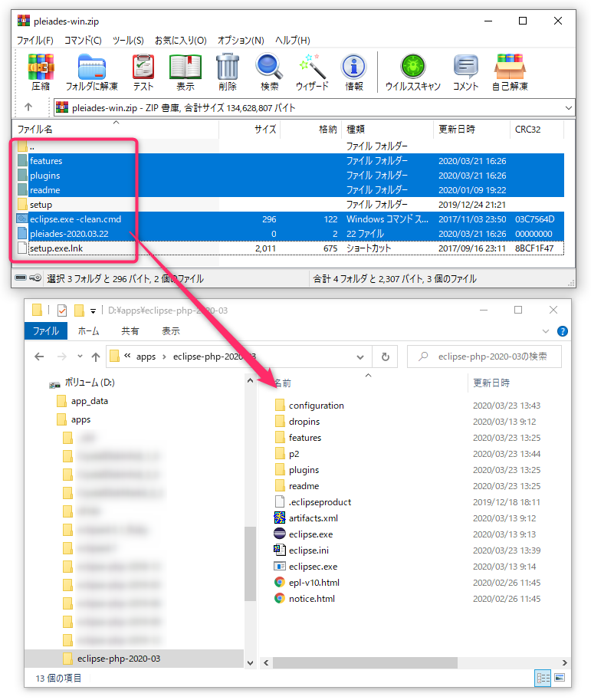591x700 pixels.
Task: Sort by 更新日時 column in WinRAR
Action: pos(471,129)
